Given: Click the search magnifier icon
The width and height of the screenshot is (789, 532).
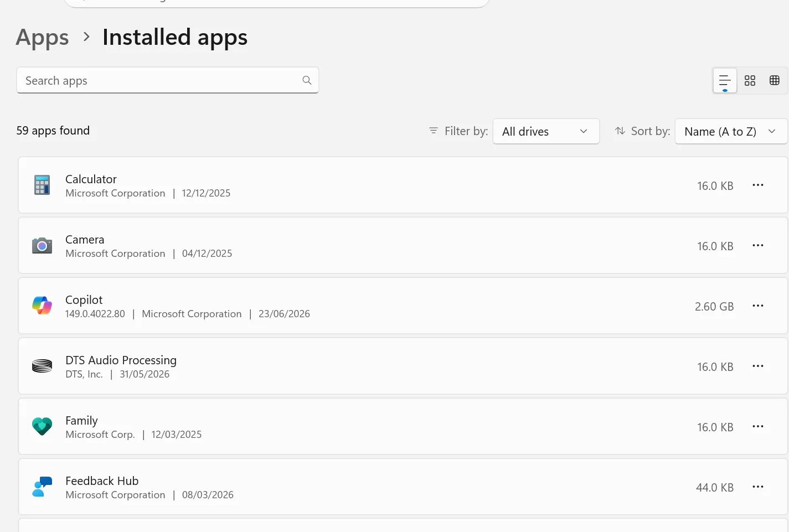Looking at the screenshot, I should [x=307, y=80].
